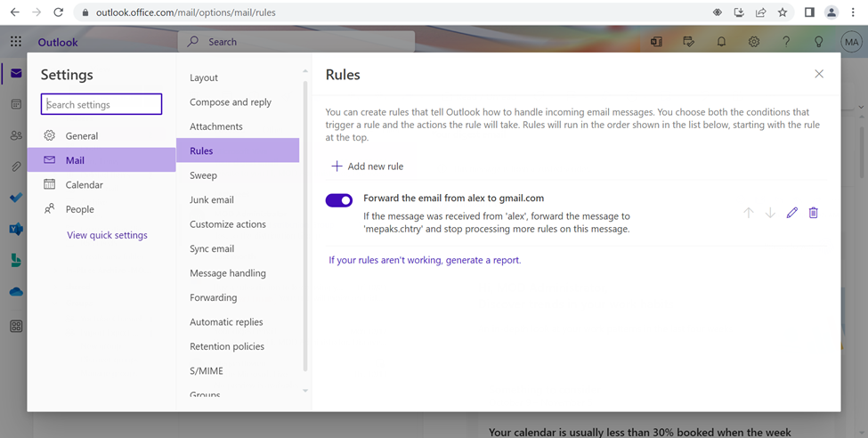Image resolution: width=868 pixels, height=438 pixels.
Task: Disable the Forward email from alex rule
Action: point(339,200)
